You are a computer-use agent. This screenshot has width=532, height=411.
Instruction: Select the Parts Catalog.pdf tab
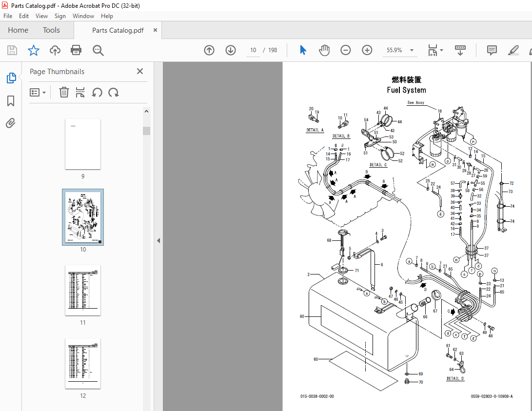click(x=118, y=30)
